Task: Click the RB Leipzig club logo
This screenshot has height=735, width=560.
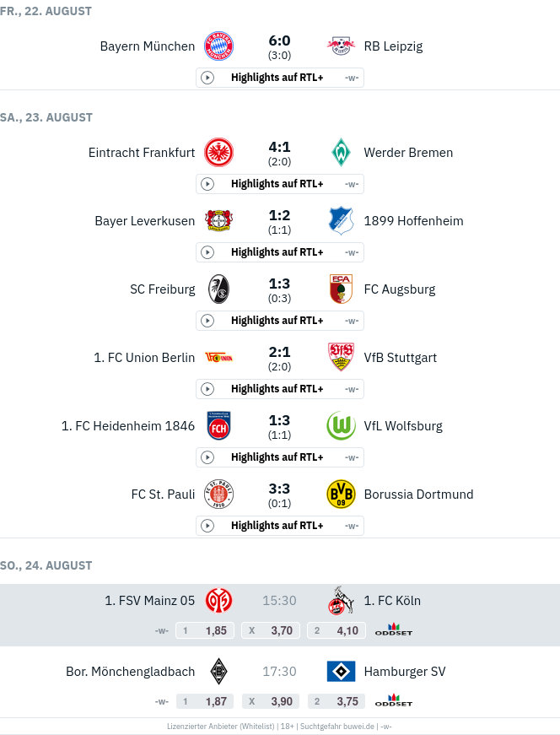Action: (341, 46)
